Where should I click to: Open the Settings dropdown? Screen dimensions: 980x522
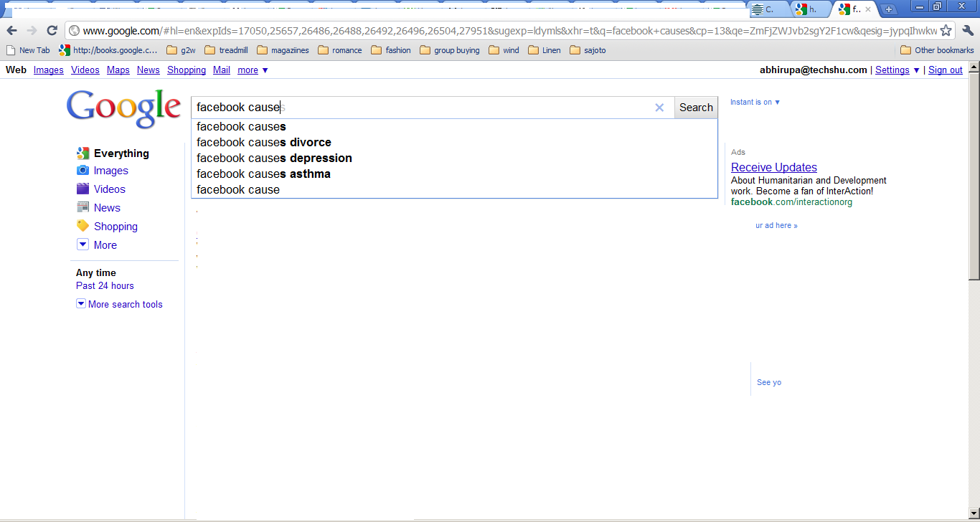pos(897,70)
